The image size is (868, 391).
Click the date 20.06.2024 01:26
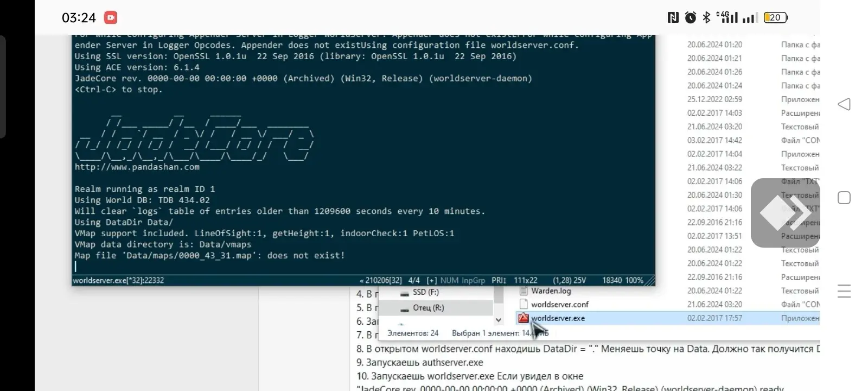714,72
